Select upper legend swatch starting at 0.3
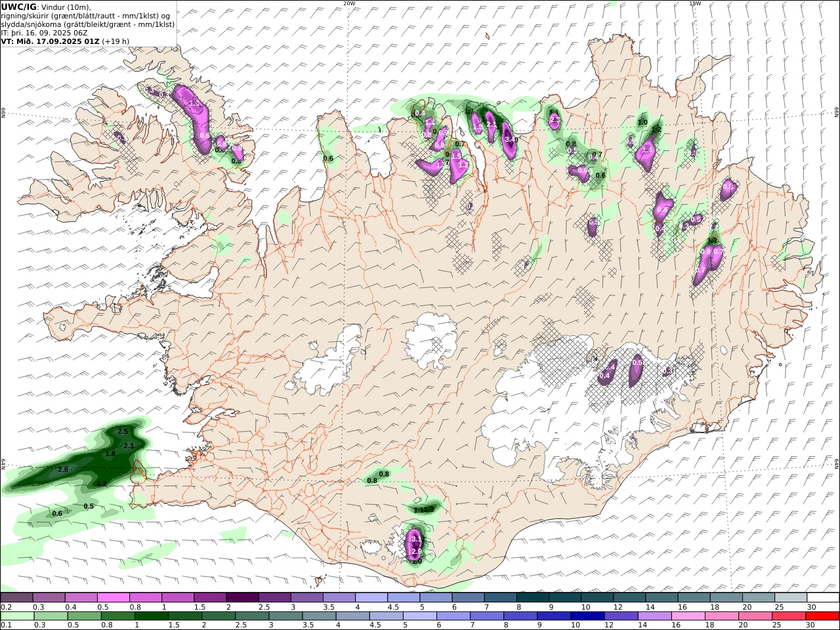This screenshot has width=840, height=630. 49,597
